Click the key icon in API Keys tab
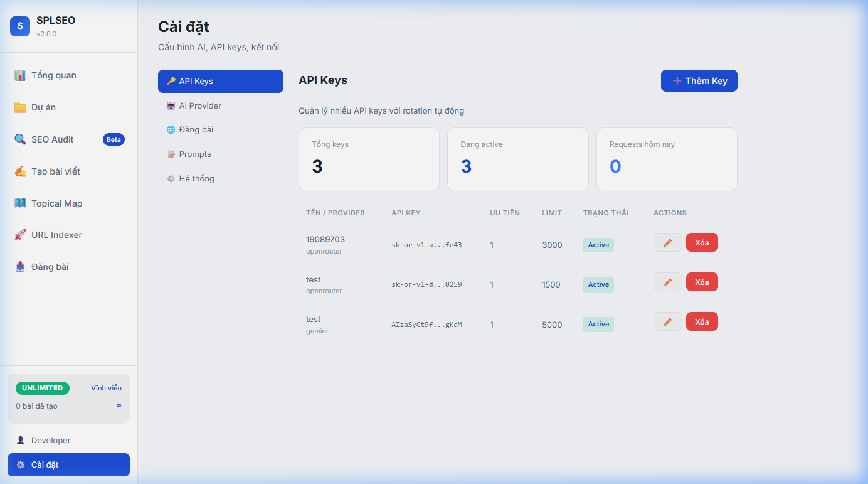Screen dimensions: 868x484 [171, 82]
